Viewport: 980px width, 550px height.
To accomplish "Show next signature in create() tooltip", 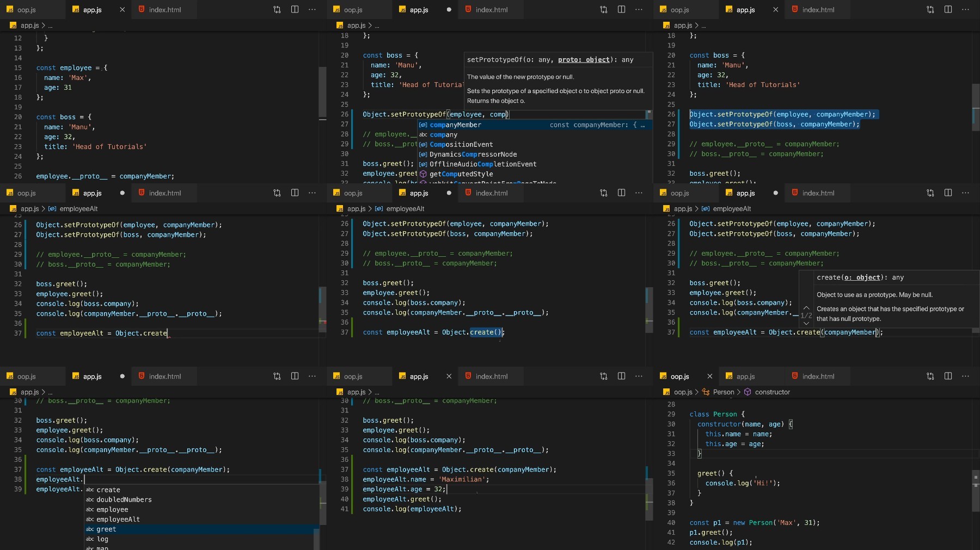I will point(806,323).
